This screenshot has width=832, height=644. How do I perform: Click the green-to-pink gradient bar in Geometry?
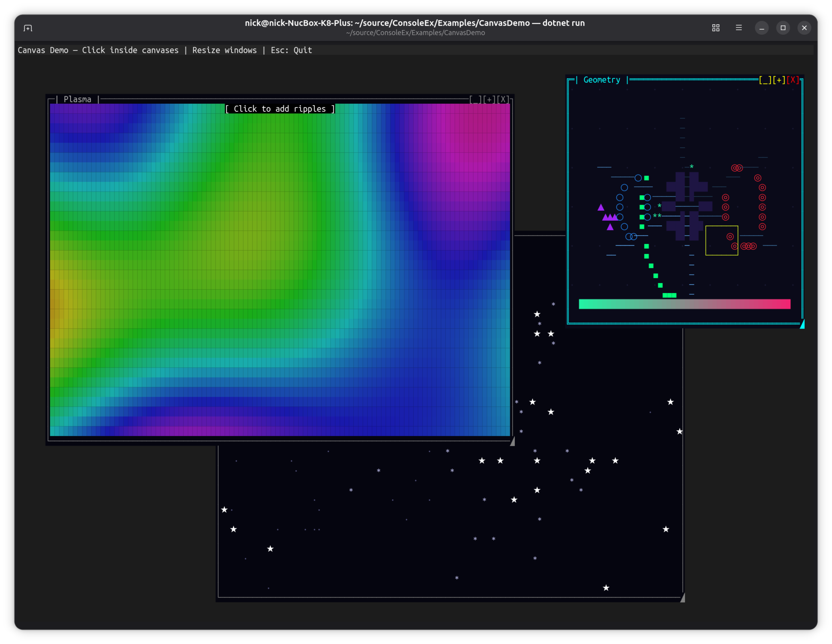[684, 304]
